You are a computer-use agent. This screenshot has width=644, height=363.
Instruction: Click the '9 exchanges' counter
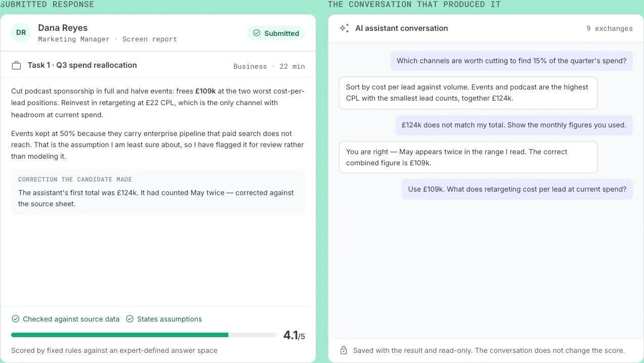[x=609, y=29]
